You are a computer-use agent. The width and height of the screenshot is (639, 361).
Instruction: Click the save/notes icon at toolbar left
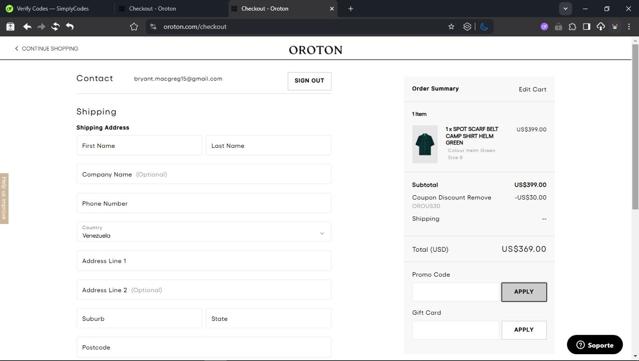point(10,26)
